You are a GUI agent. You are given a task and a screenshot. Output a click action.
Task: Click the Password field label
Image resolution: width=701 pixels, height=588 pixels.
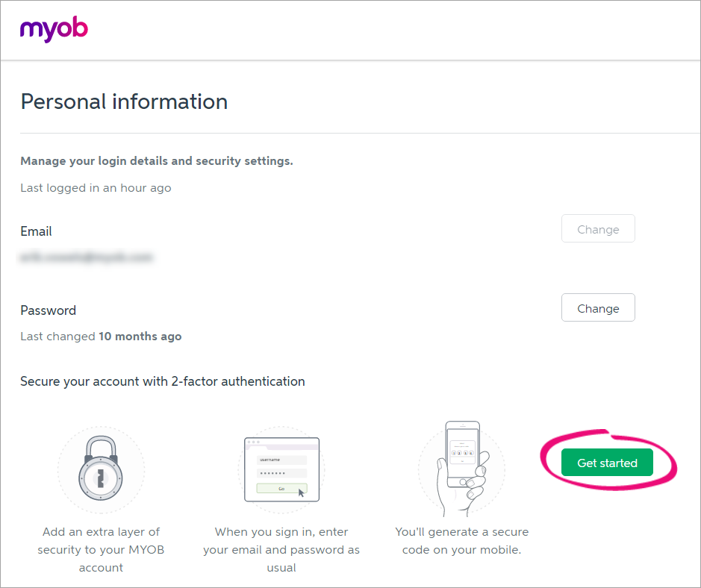48,310
